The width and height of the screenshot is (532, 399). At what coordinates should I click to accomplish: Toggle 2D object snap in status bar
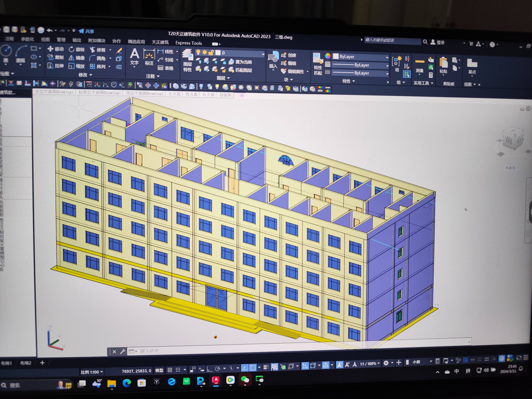coord(253,367)
